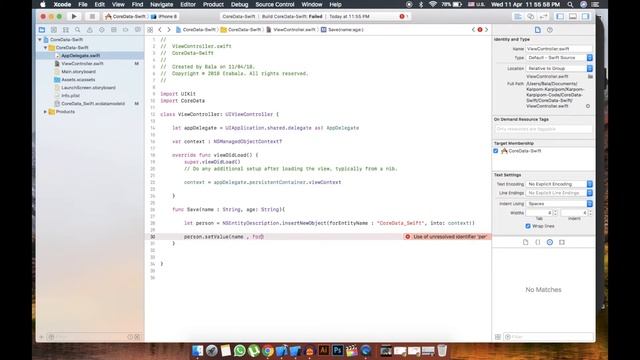Adjust the Indent width stepper
The image size is (640, 360).
(590, 213)
